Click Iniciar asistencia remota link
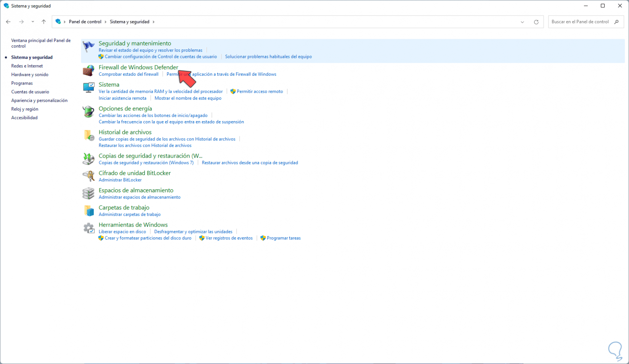Screen dimensions: 629x364 (122, 98)
